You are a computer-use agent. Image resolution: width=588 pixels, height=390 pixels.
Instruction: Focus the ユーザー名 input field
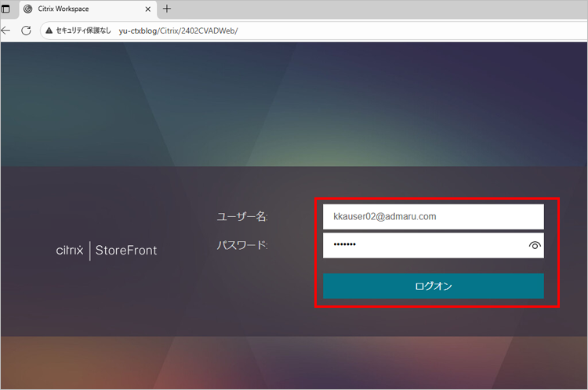pos(433,217)
